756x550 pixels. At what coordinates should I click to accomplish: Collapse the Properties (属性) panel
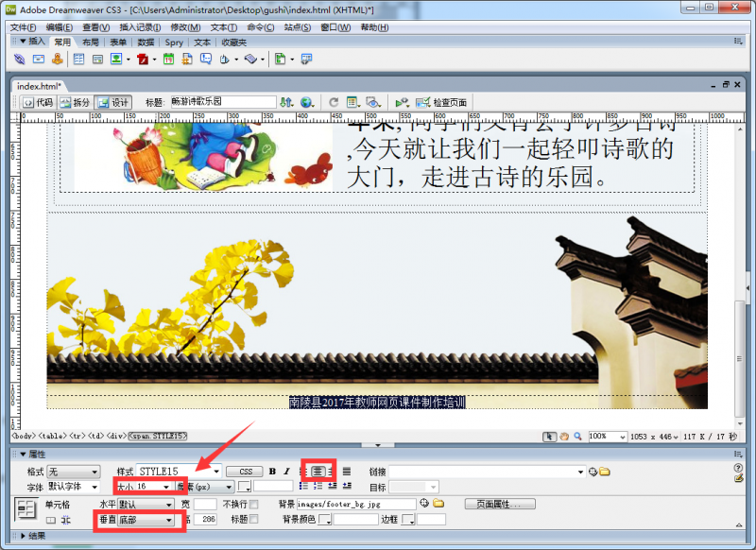click(x=23, y=454)
